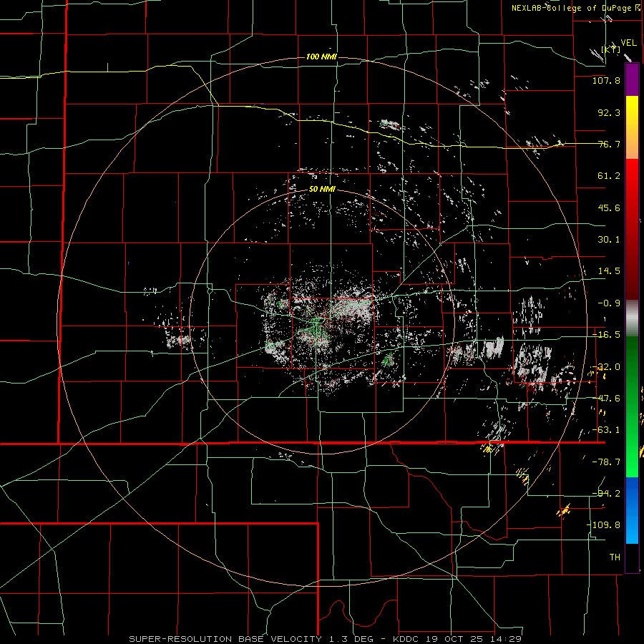
Task: Click the 100 NMI range ring label
Action: click(321, 57)
